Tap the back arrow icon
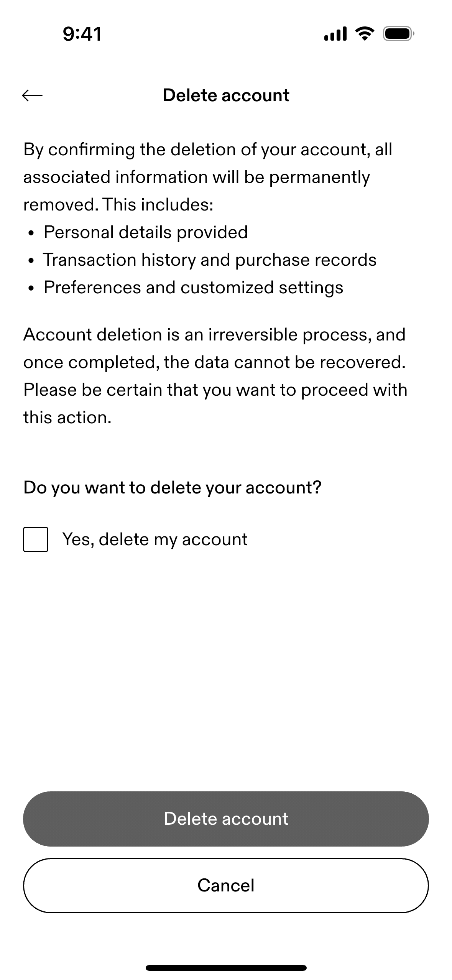 click(32, 95)
